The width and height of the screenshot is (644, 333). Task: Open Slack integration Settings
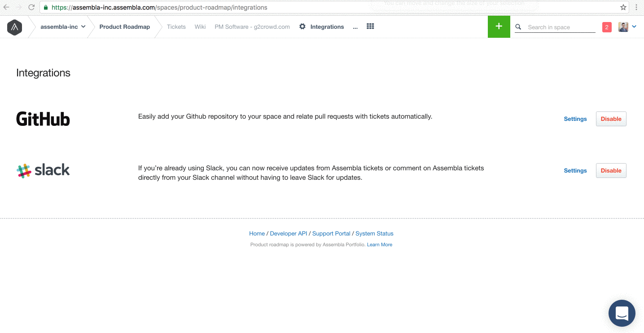pyautogui.click(x=575, y=171)
